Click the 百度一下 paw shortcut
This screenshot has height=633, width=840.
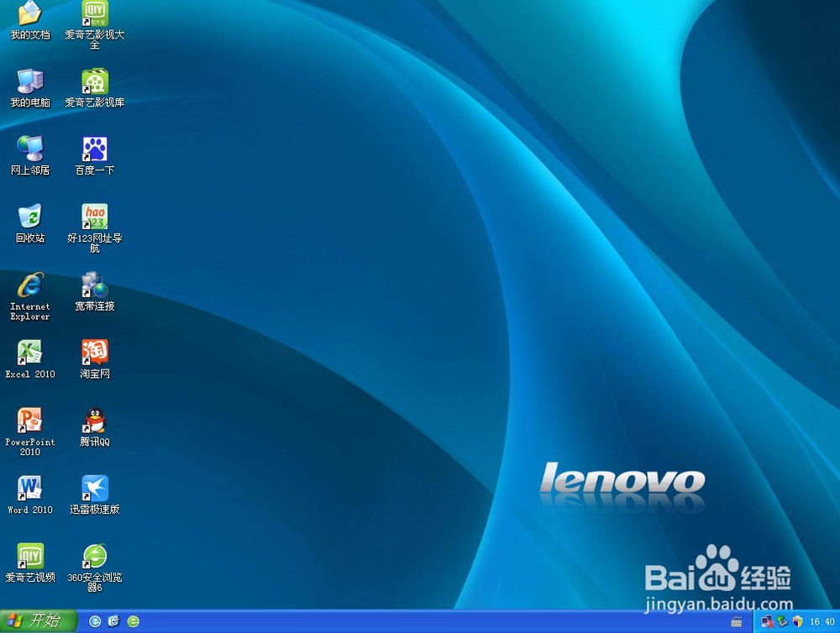point(95,149)
